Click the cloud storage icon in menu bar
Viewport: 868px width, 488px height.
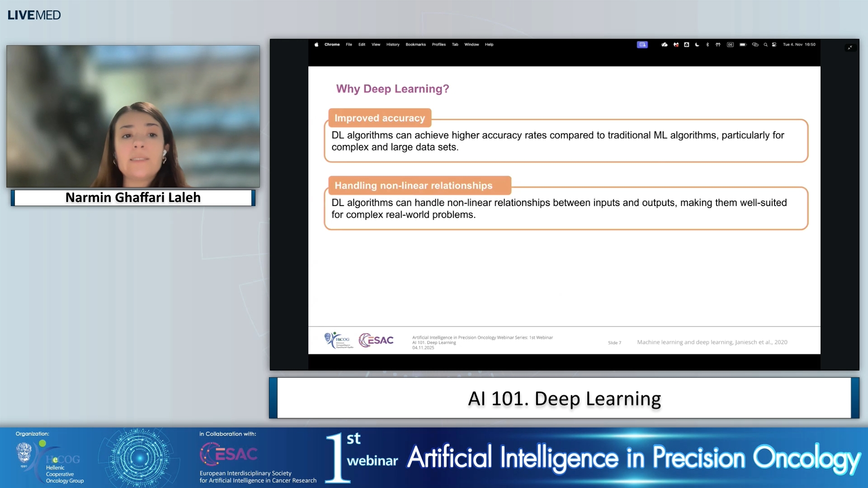tap(665, 45)
